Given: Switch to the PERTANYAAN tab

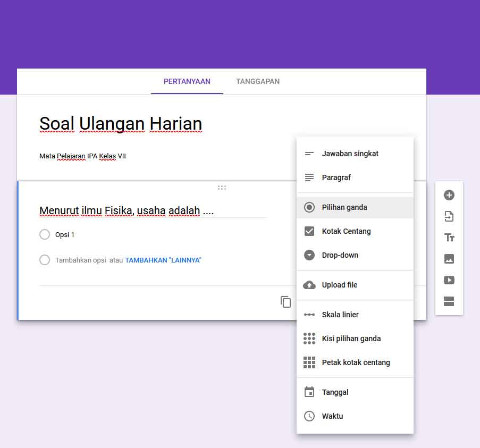Looking at the screenshot, I should (x=187, y=81).
